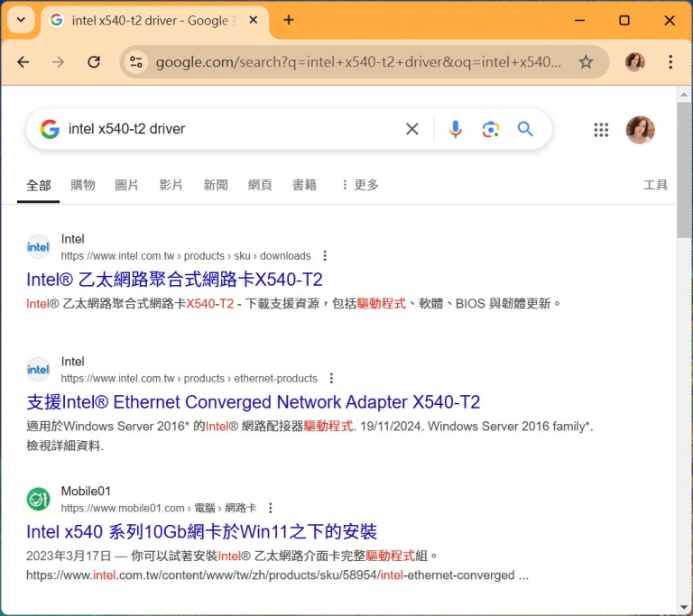Open 支援Intel® Ethernet Converged Network Adapter X540-T2
Screen dimensions: 693x616
click(254, 402)
